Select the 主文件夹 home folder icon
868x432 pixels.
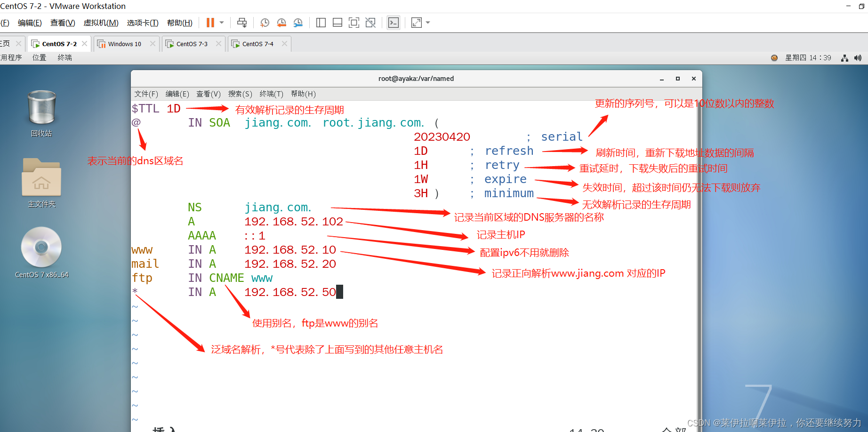point(41,183)
